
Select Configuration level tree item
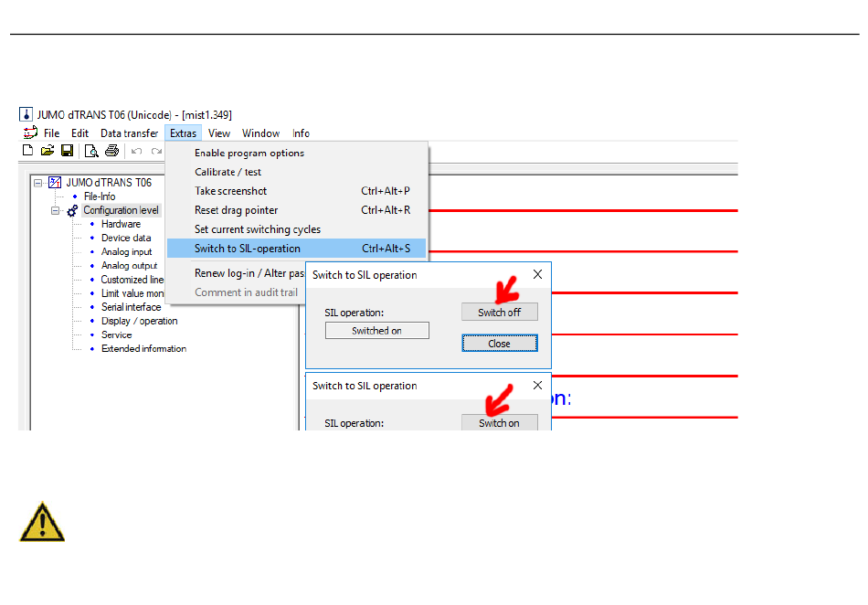[x=122, y=210]
